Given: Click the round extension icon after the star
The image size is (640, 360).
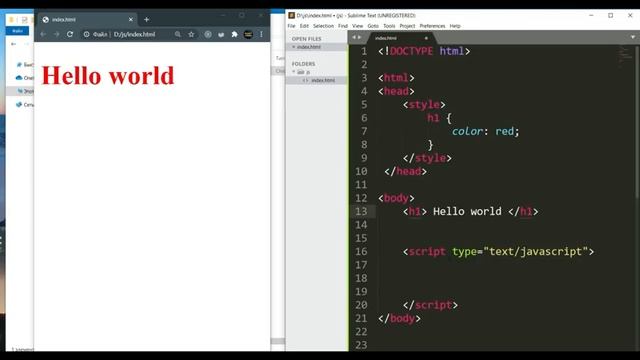Looking at the screenshot, I should [x=208, y=34].
